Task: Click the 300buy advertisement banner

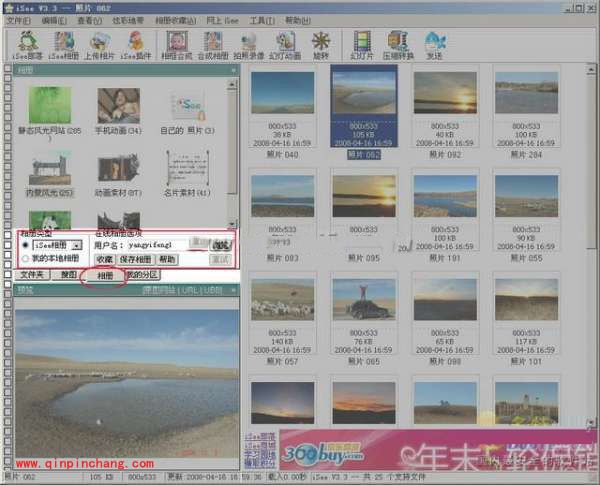Action: 437,450
